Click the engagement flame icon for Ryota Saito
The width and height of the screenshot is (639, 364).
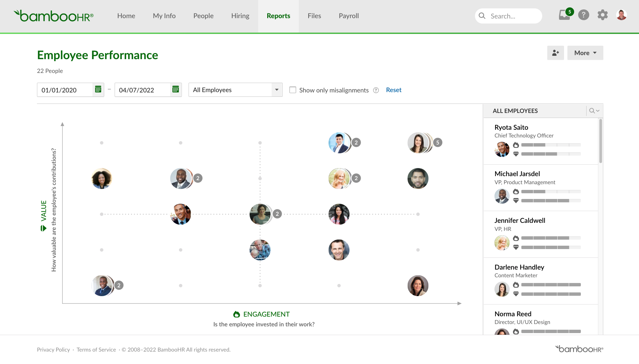pos(516,145)
